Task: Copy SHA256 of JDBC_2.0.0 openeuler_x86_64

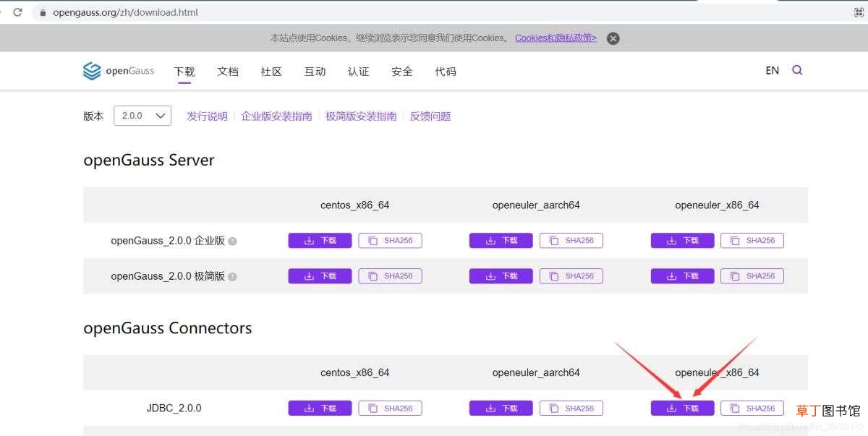Action: pos(752,409)
